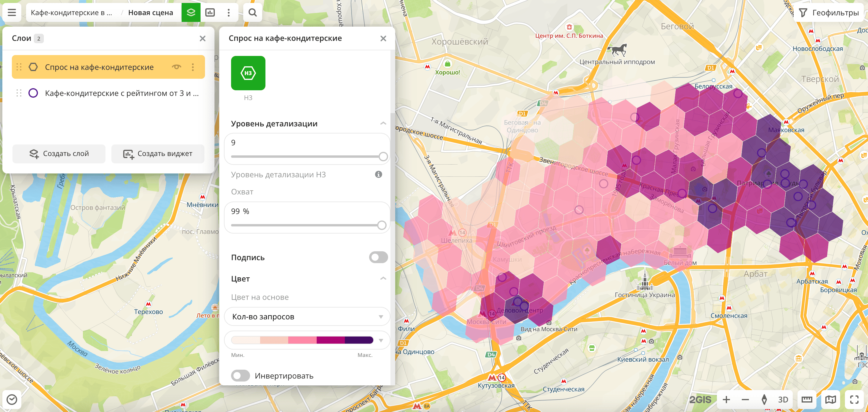Click the Создать виджет button
This screenshot has height=412, width=868.
pos(158,154)
